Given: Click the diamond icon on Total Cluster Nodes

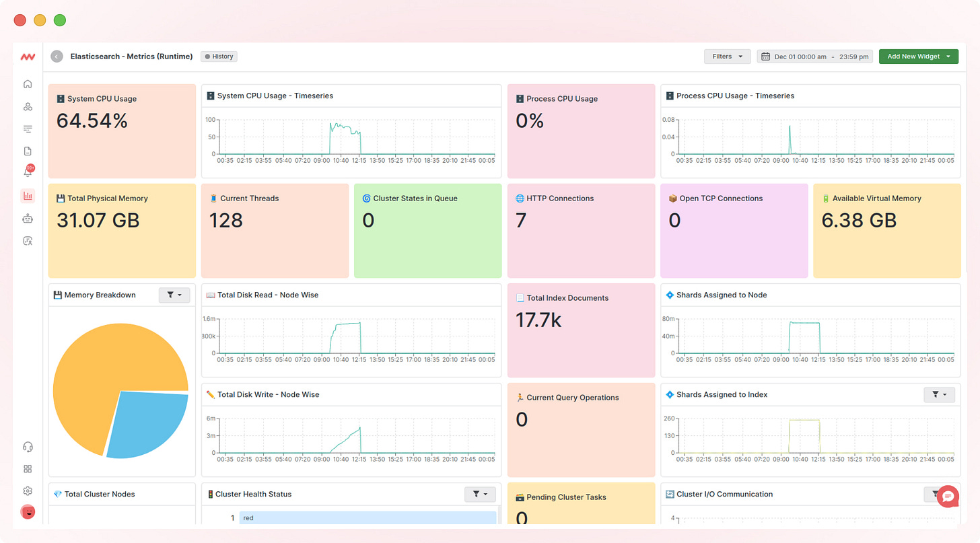Looking at the screenshot, I should (58, 494).
